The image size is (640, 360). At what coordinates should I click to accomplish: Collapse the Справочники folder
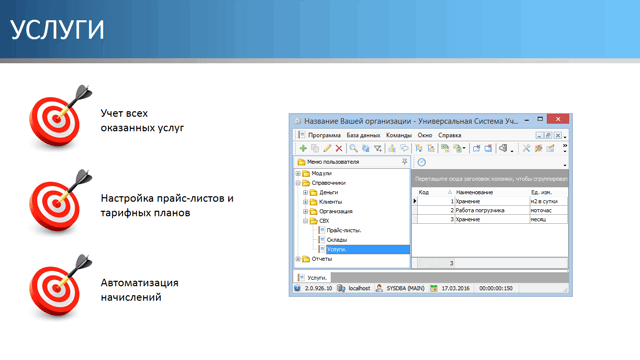tap(298, 183)
